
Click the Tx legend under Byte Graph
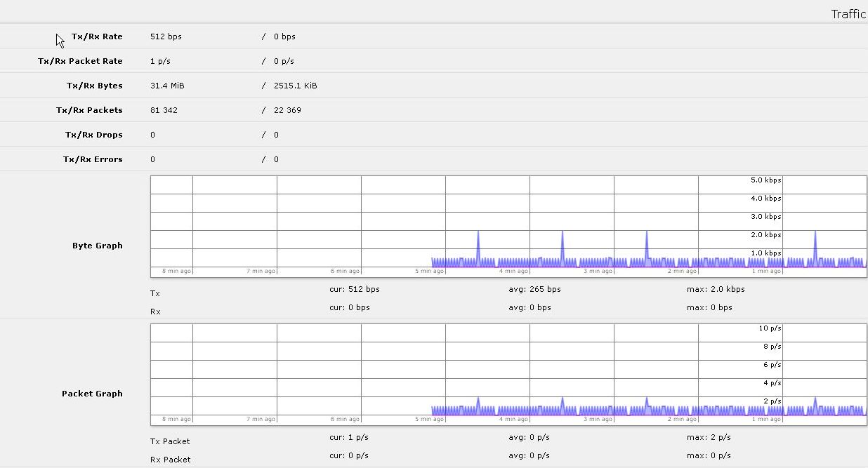155,293
